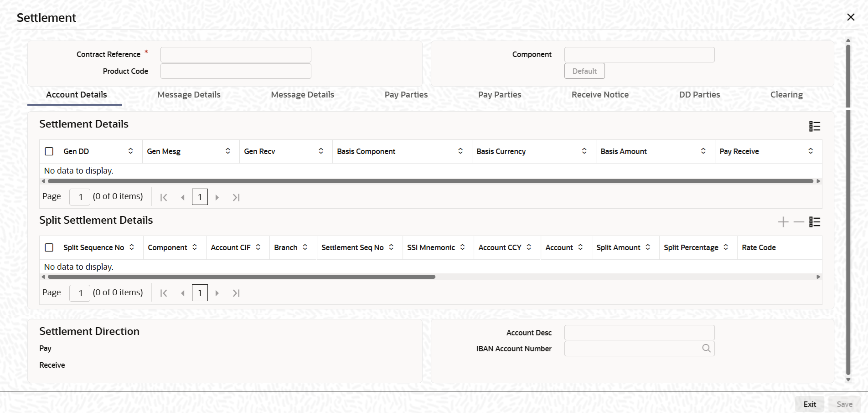Click the Exit button

810,404
